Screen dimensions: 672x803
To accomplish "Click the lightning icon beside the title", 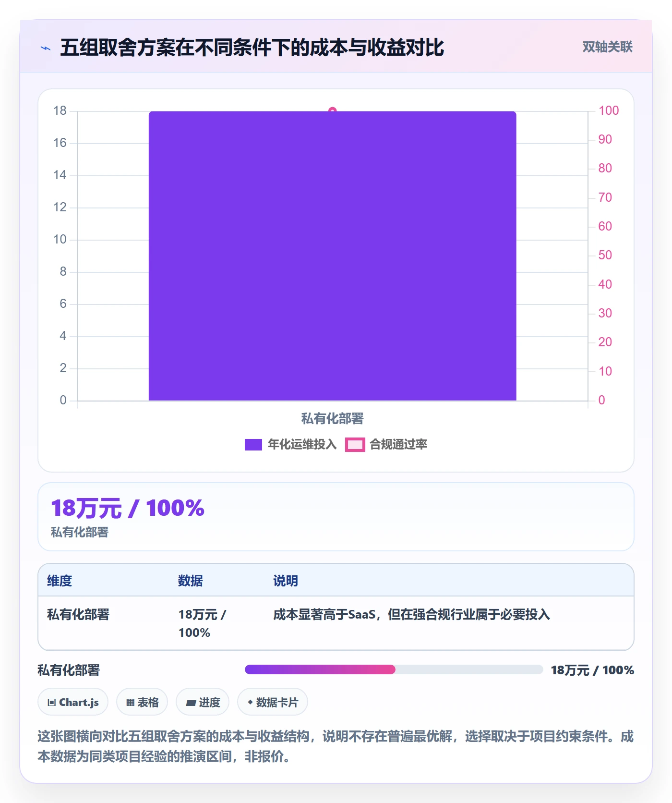I will point(46,48).
